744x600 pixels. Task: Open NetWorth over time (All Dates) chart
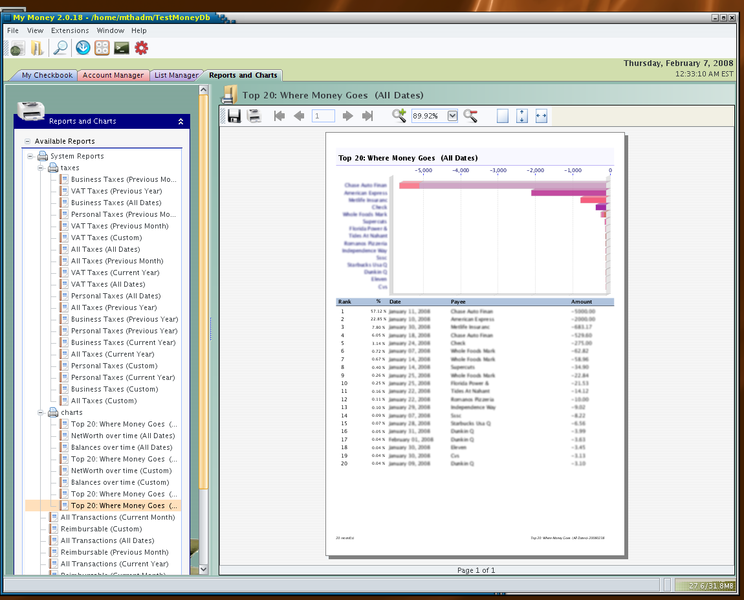(123, 435)
